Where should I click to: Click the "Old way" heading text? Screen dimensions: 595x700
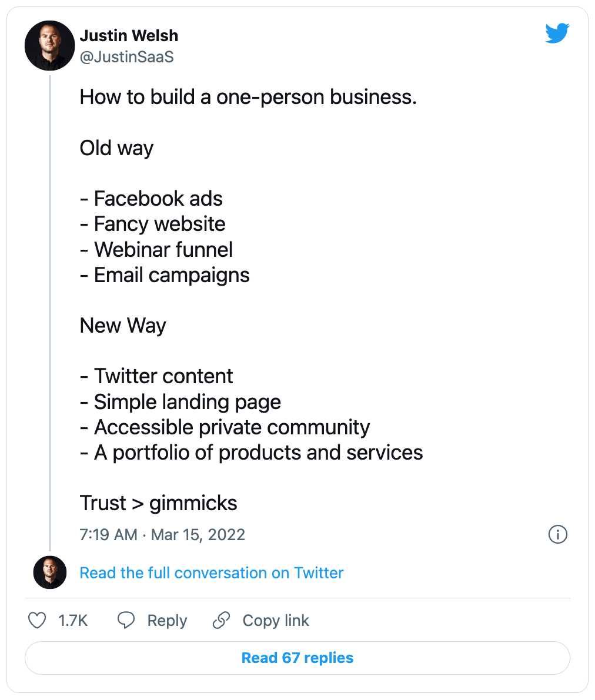116,148
